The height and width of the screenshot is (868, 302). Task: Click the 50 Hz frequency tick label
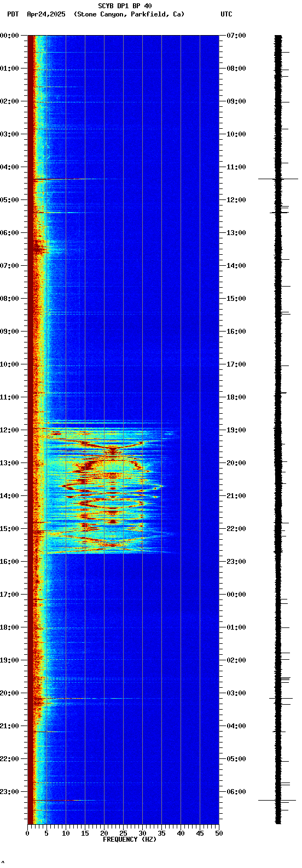click(219, 833)
